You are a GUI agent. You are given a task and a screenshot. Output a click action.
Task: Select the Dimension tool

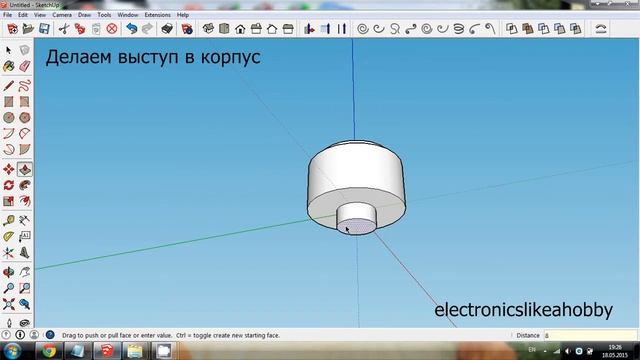pyautogui.click(x=24, y=221)
